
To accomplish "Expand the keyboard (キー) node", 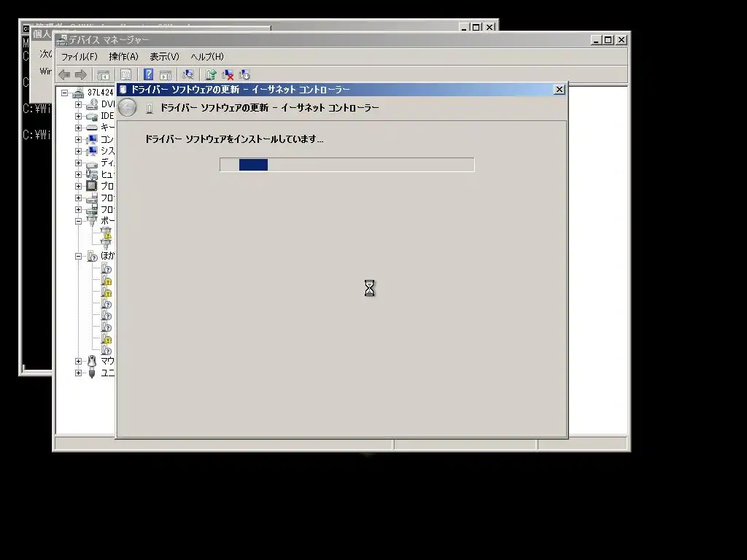I will click(78, 128).
